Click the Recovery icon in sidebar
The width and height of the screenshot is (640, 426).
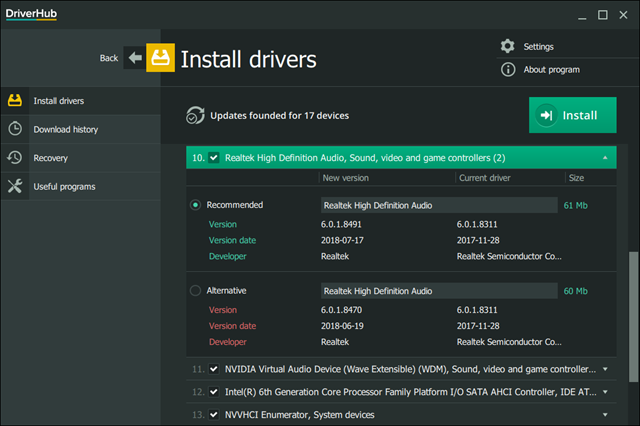(16, 158)
